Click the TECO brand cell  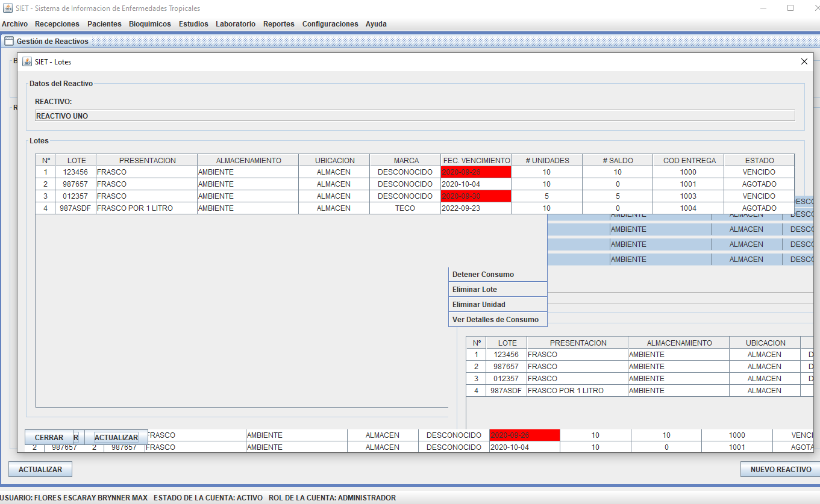point(405,208)
